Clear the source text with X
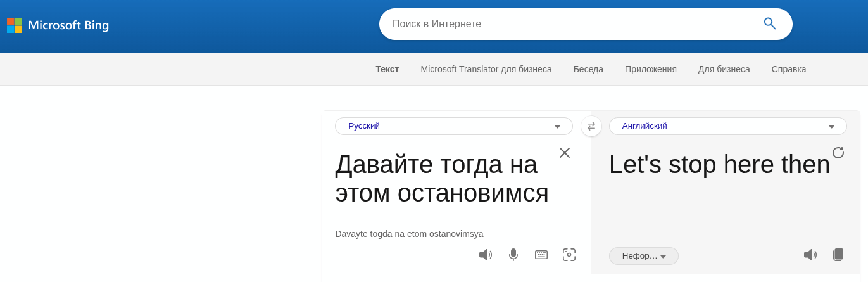Screen dimensions: 868x282 point(565,153)
